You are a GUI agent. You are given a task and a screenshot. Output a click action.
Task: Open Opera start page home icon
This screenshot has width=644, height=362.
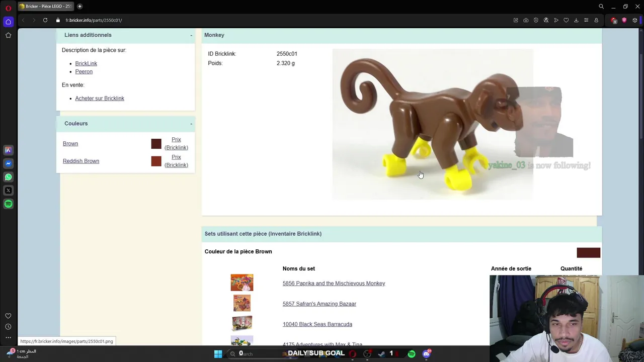pos(8,22)
